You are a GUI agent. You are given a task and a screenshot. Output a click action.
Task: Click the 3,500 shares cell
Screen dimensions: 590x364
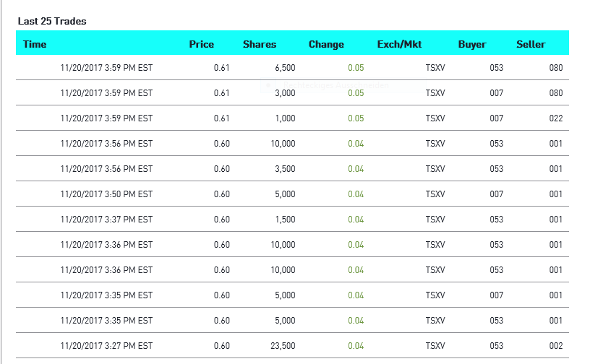[x=285, y=169]
